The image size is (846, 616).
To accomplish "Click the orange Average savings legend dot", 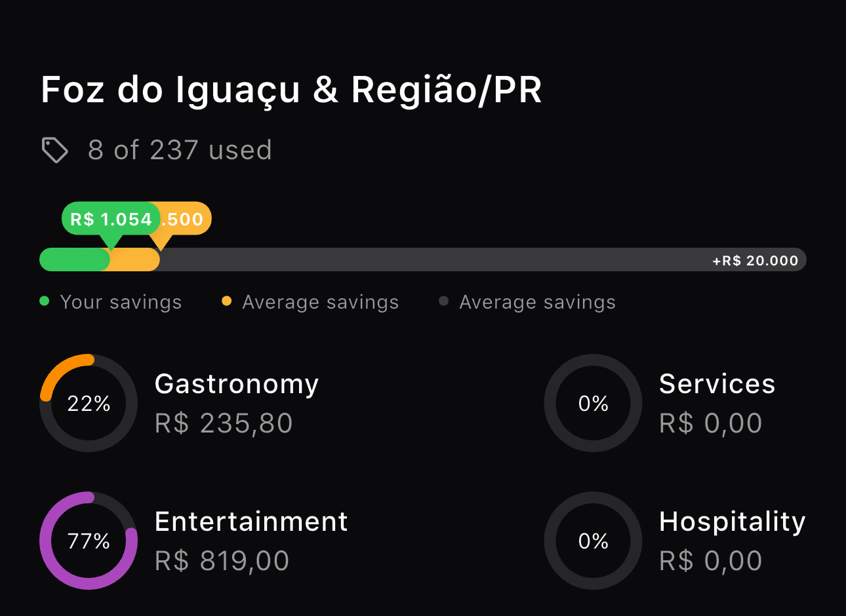I will pyautogui.click(x=227, y=301).
